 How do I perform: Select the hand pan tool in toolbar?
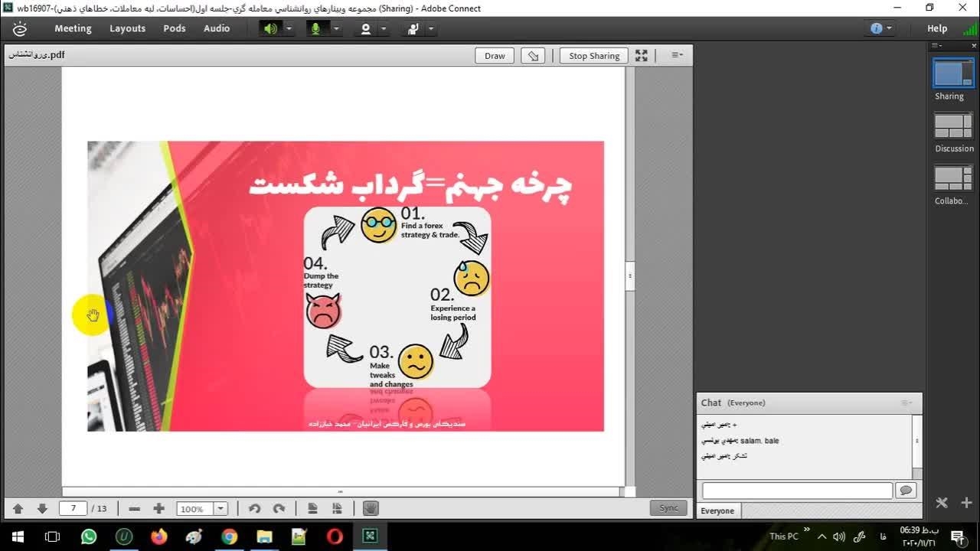pos(371,509)
